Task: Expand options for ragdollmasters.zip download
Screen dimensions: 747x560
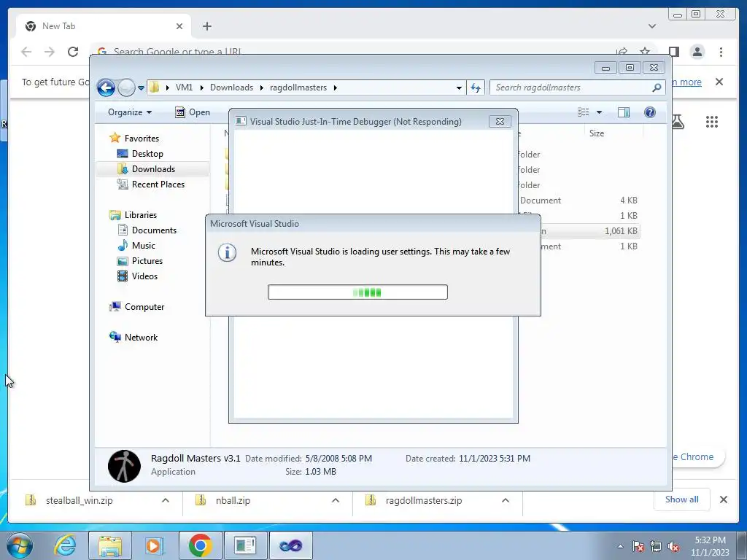Action: click(506, 500)
